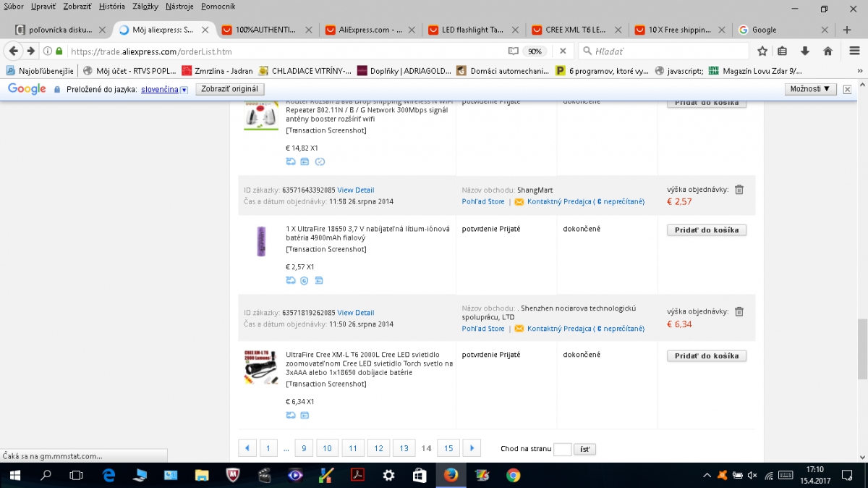The image size is (868, 488).
Task: Add Cree XM-L T6 flashlight to cart
Action: click(x=707, y=356)
